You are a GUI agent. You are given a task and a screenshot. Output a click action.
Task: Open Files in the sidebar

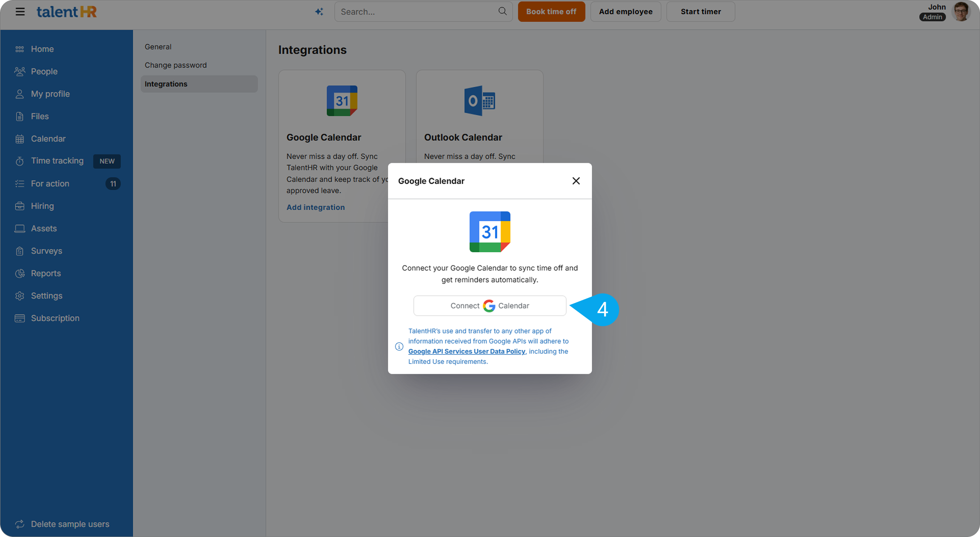40,116
